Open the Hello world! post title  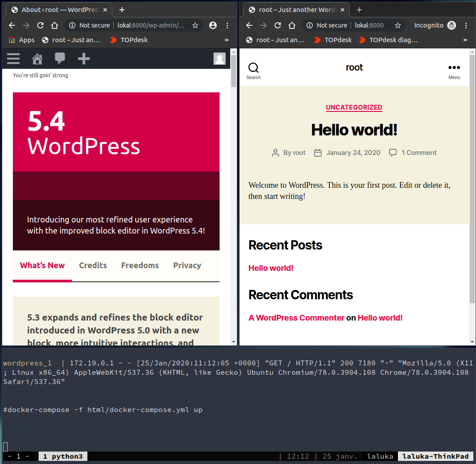click(x=354, y=130)
